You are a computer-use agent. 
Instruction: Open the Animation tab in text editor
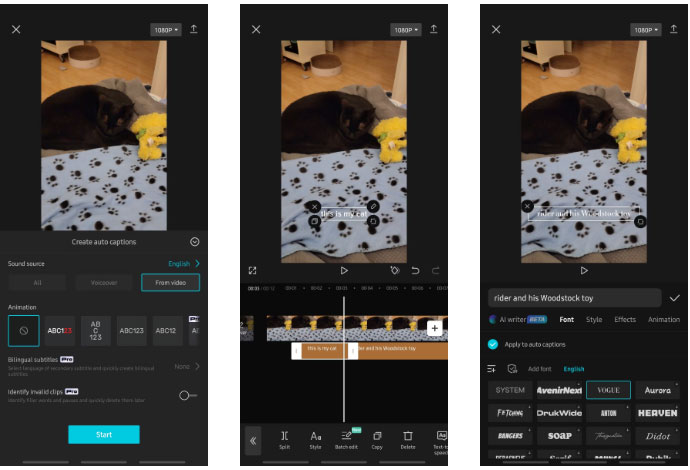point(663,320)
